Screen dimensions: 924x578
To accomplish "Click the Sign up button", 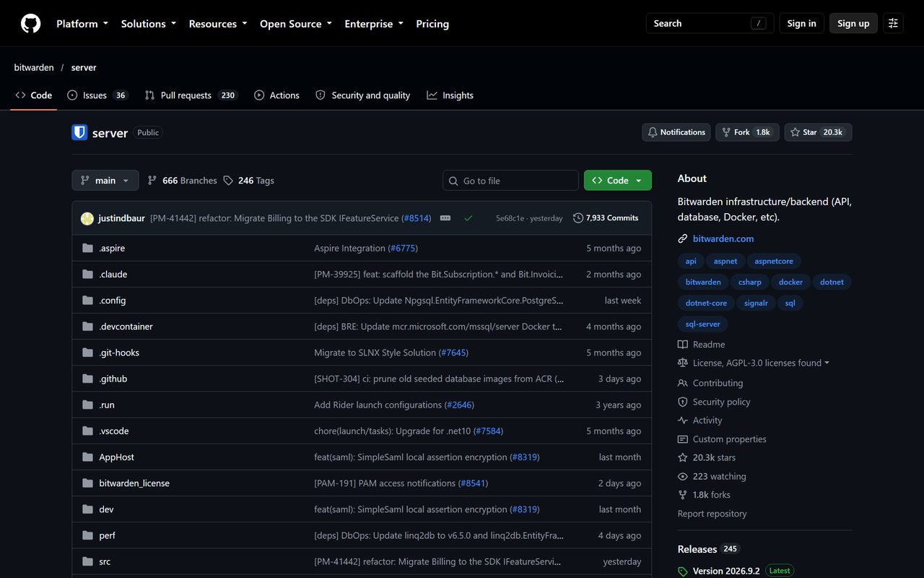I will click(853, 24).
